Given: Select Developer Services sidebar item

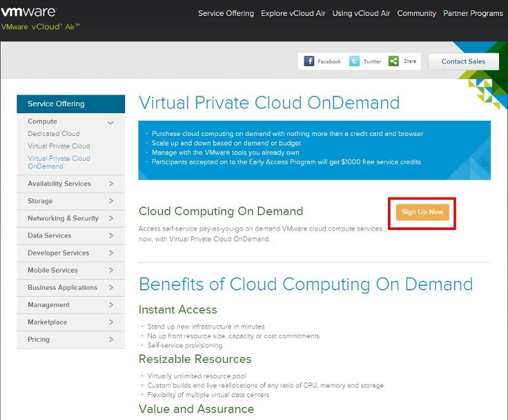Looking at the screenshot, I should tap(70, 253).
